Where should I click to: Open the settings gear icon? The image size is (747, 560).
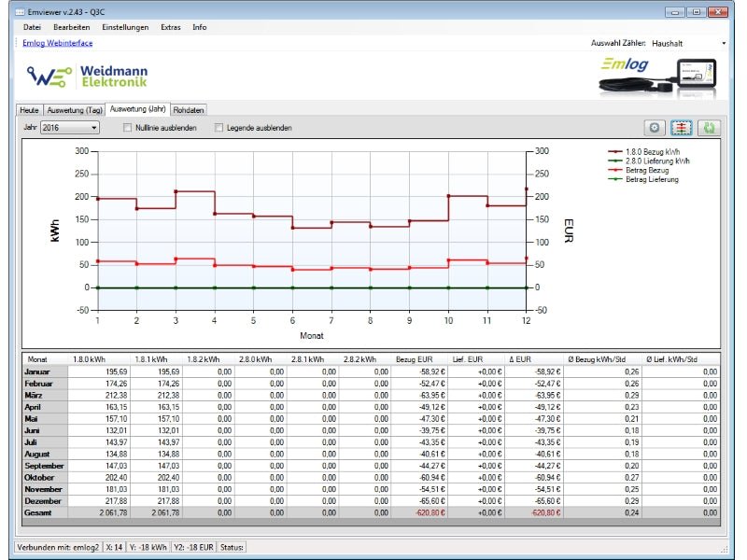tap(656, 127)
